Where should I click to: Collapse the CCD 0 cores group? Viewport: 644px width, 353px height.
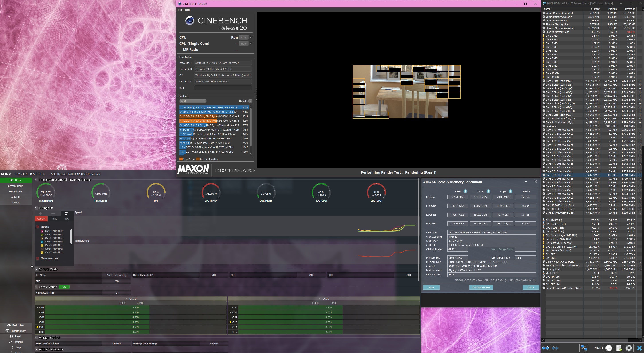[127, 298]
